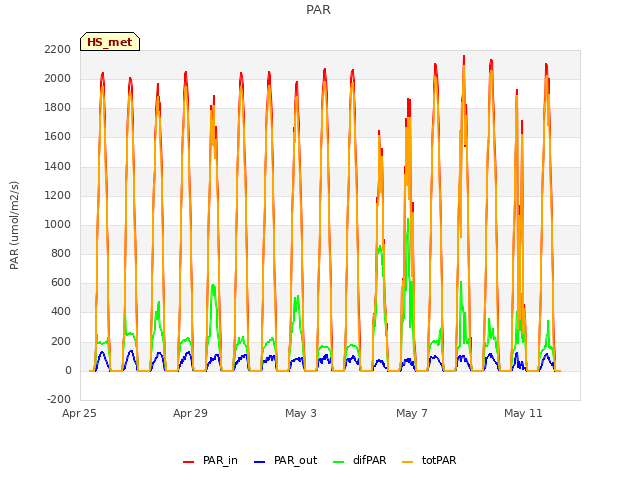640x480 pixels.
Task: Click the 2000 y-axis tick label
Action: [x=58, y=78]
